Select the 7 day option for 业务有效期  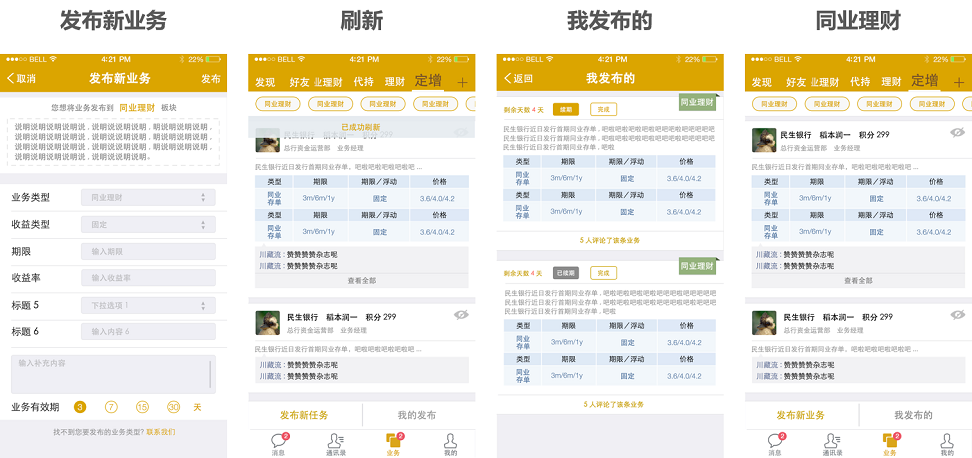(112, 407)
